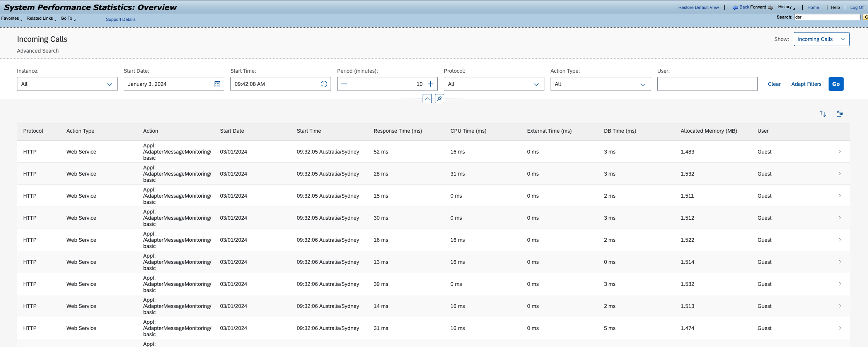This screenshot has width=868, height=347.
Task: Open the table sort settings
Action: (x=823, y=114)
